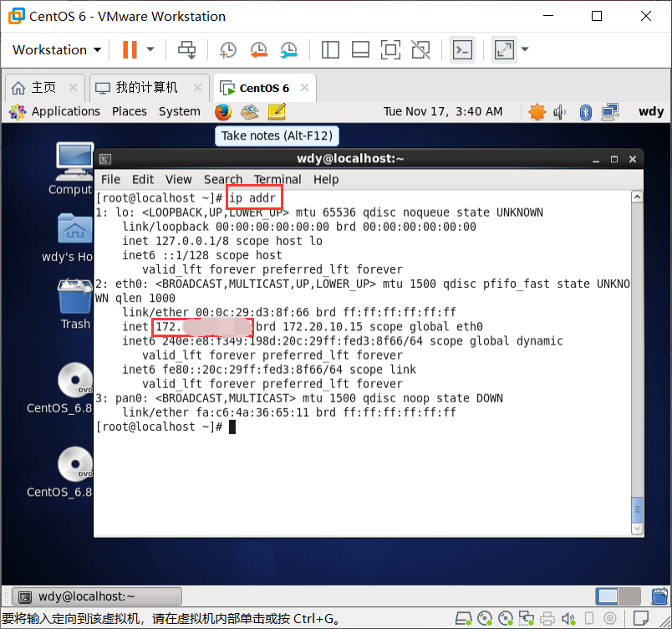The image size is (672, 629).
Task: Open the power options dropdown arrow
Action: pos(150,49)
